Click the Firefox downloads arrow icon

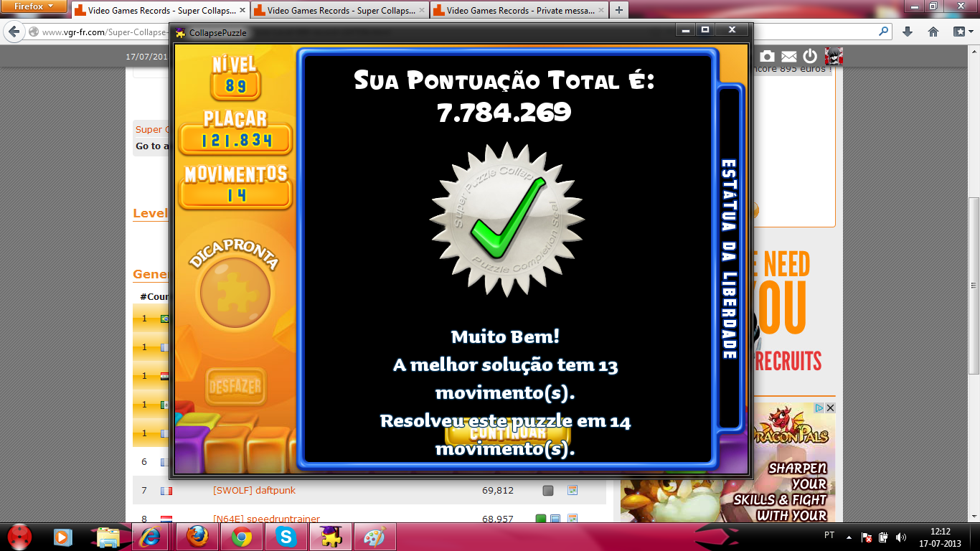tap(908, 32)
